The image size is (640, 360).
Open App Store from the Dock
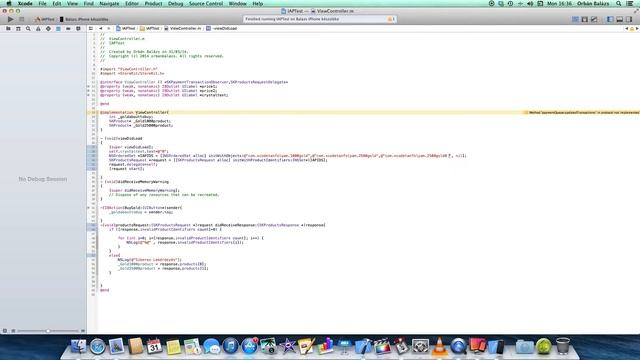249,347
